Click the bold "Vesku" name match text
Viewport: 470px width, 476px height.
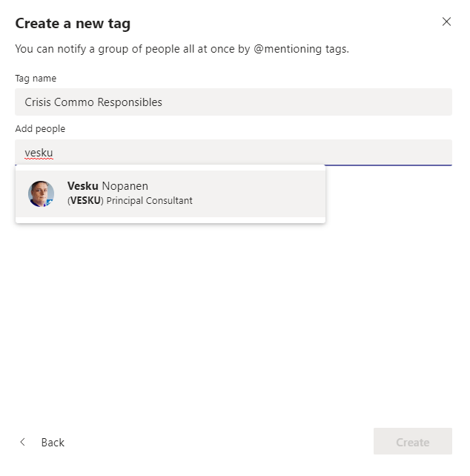pos(82,186)
